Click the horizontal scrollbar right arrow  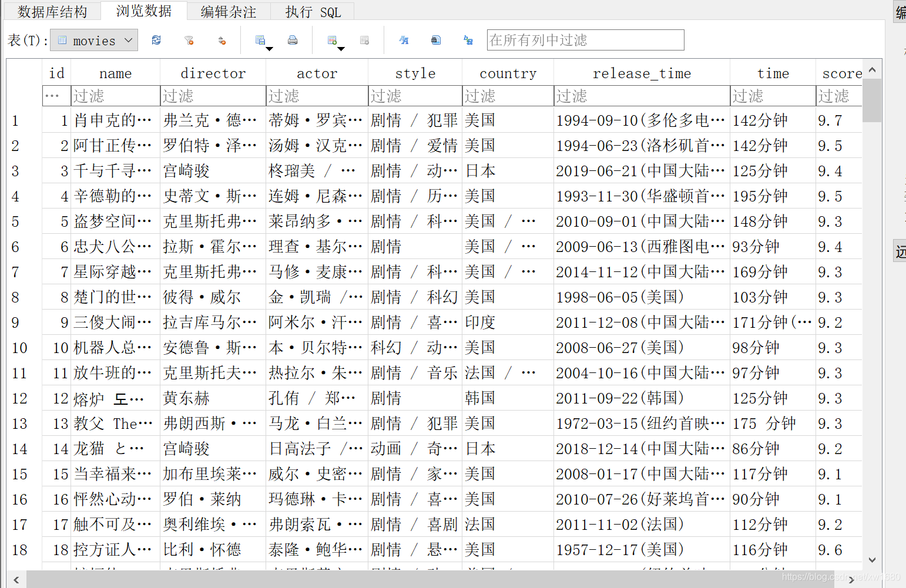(851, 579)
